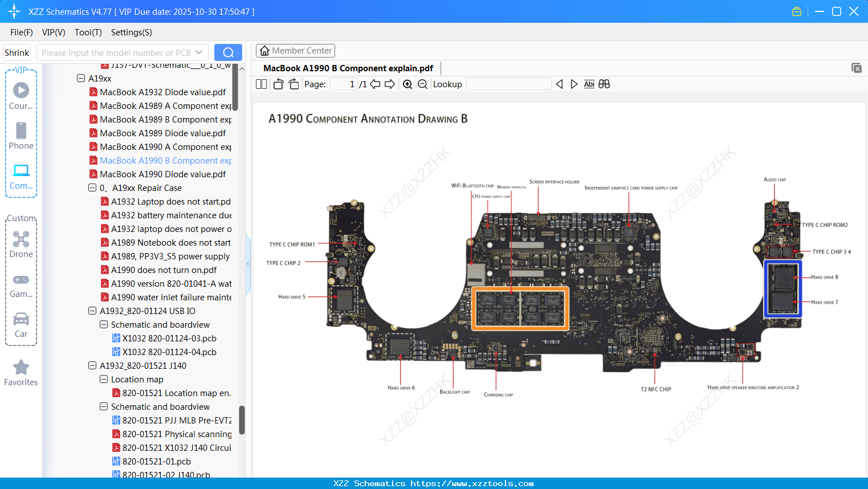Collapse the A19xx Repair Case folder
Screen dimensions: 868x489
click(x=92, y=188)
